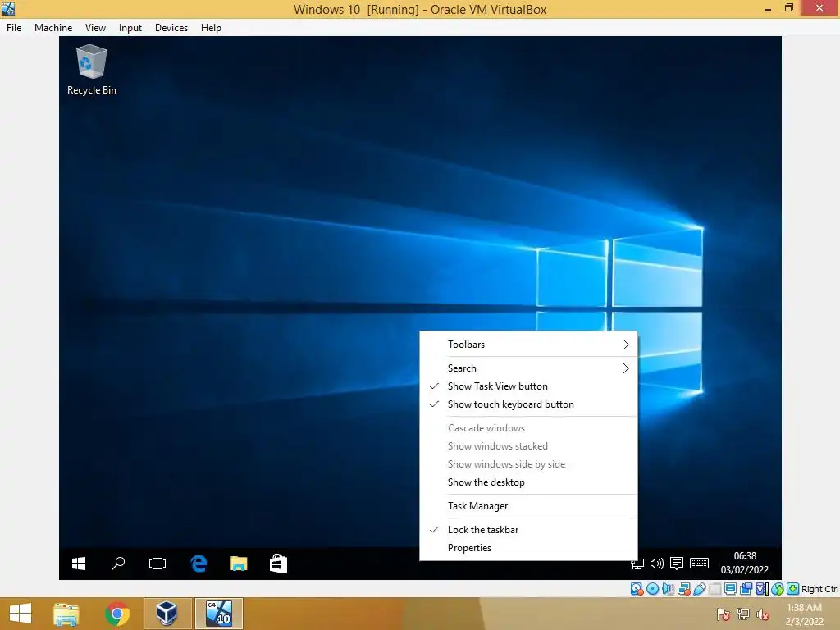This screenshot has height=630, width=840.
Task: Toggle Lock the taskbar option
Action: [x=529, y=530]
